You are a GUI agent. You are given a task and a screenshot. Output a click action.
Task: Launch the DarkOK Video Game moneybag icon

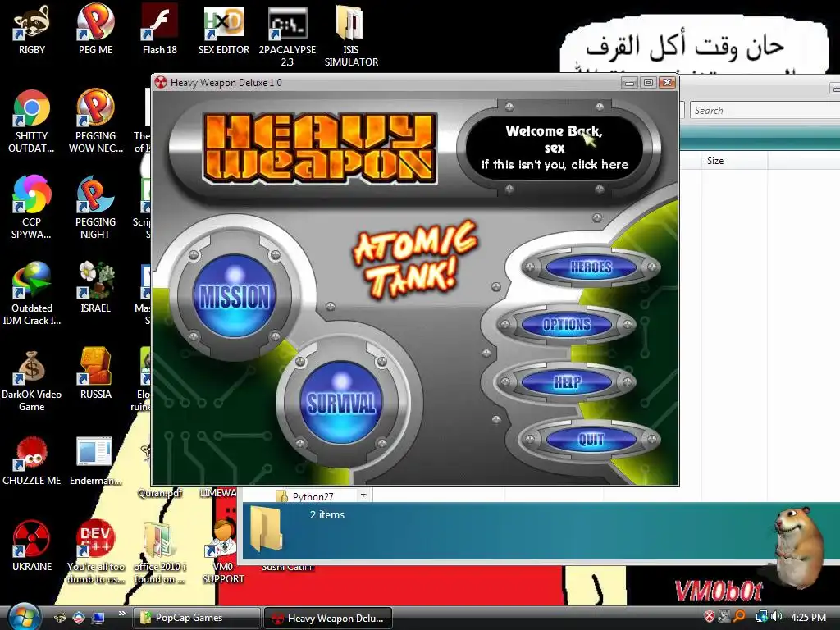pyautogui.click(x=32, y=379)
